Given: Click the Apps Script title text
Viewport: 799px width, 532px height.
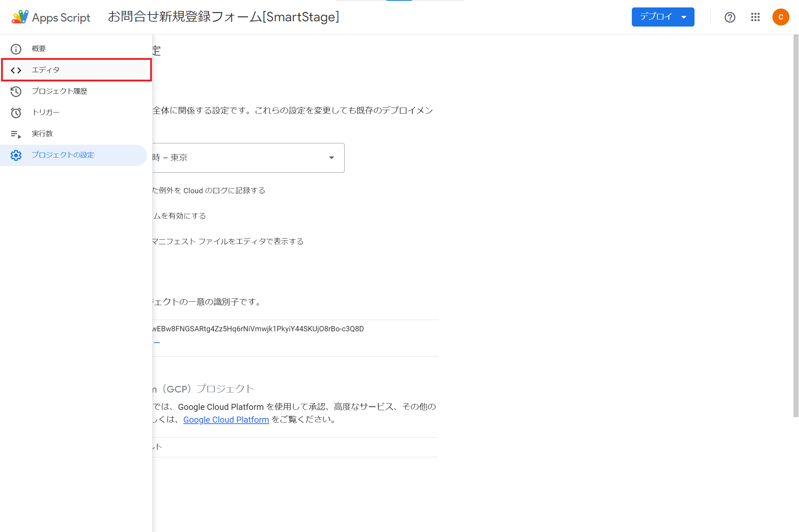Looking at the screenshot, I should click(61, 18).
